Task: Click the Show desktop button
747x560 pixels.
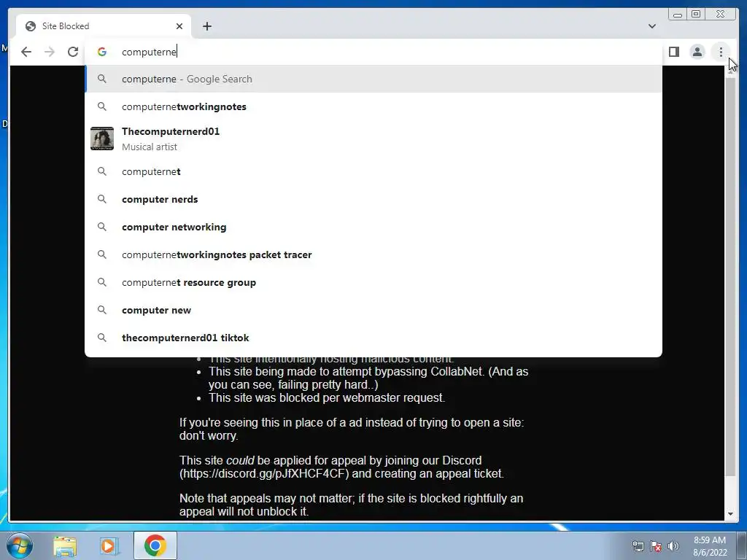Action: (x=742, y=545)
